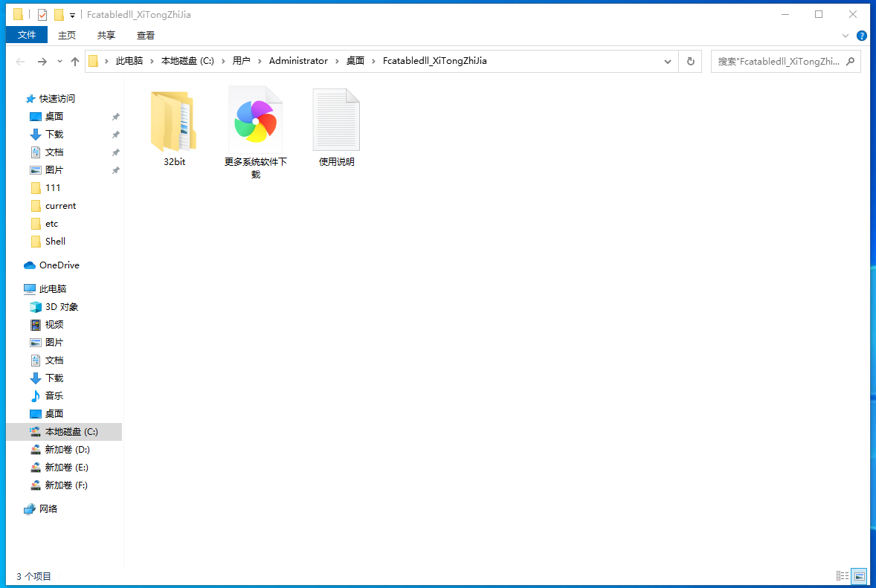
Task: Switch to the 查看 ribbon tab
Action: point(146,35)
